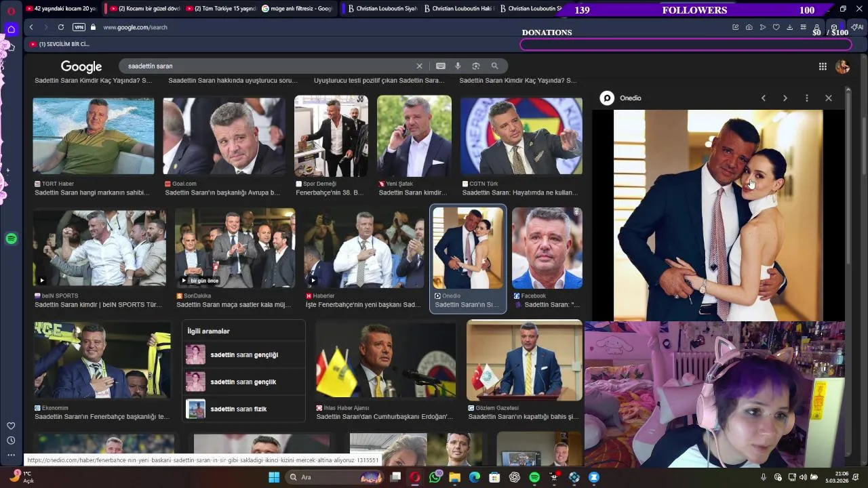
Task: Open the history clock in Opera sidebar
Action: (x=11, y=441)
